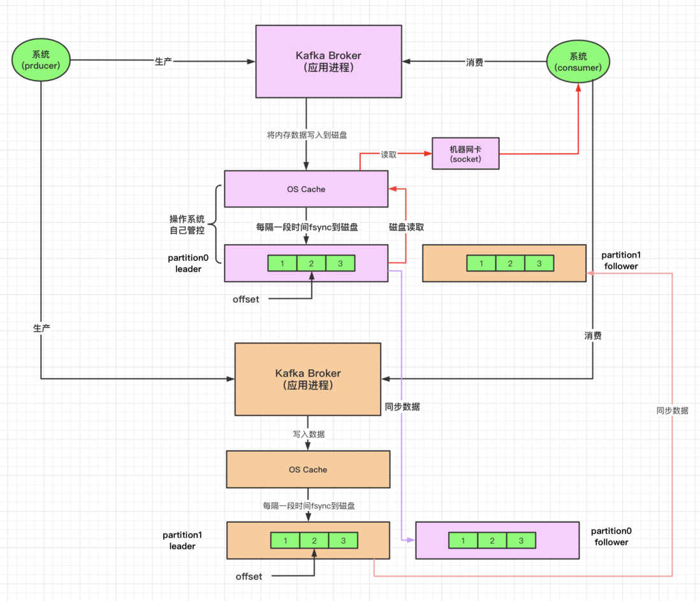The image size is (700, 601).
Task: Select the green producer system ellipse
Action: 41,60
